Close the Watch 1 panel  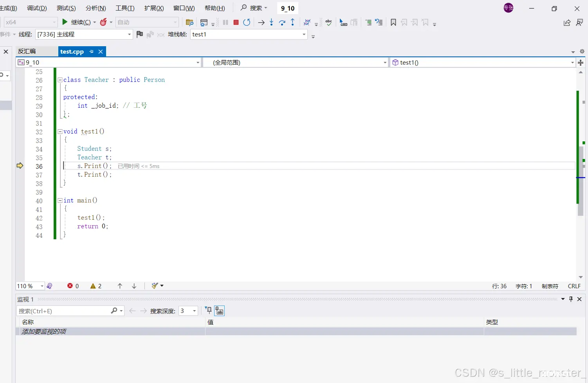580,299
